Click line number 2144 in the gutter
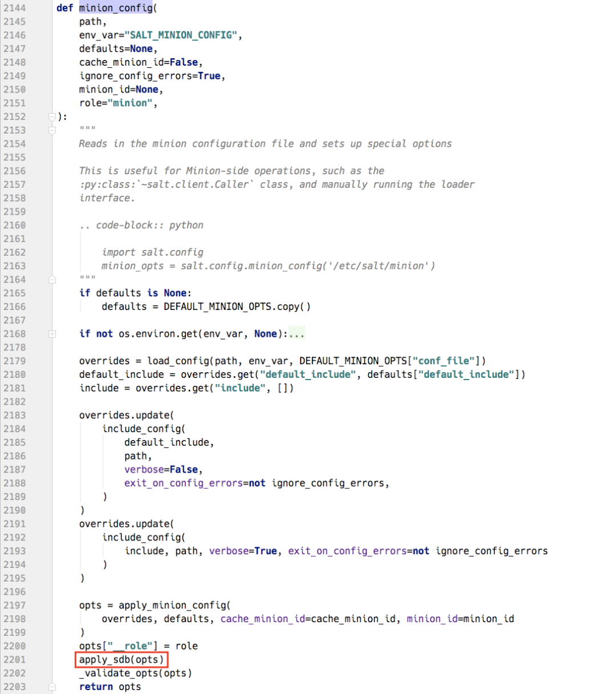 (x=14, y=8)
